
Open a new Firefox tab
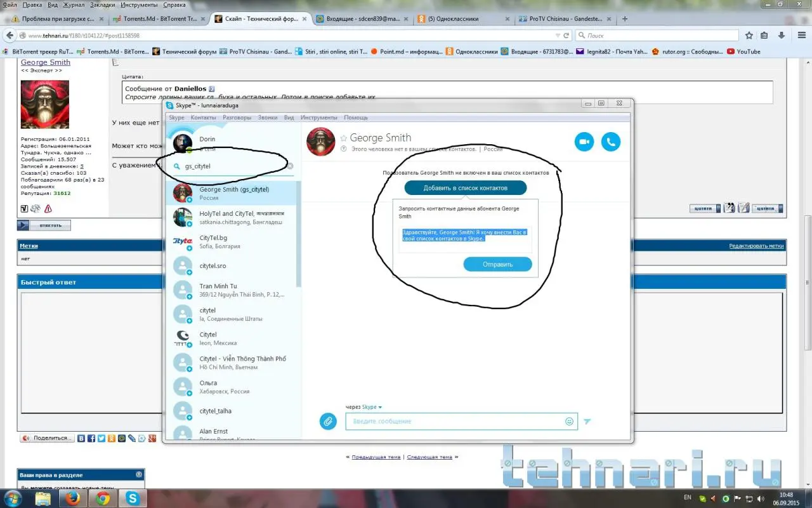click(625, 18)
